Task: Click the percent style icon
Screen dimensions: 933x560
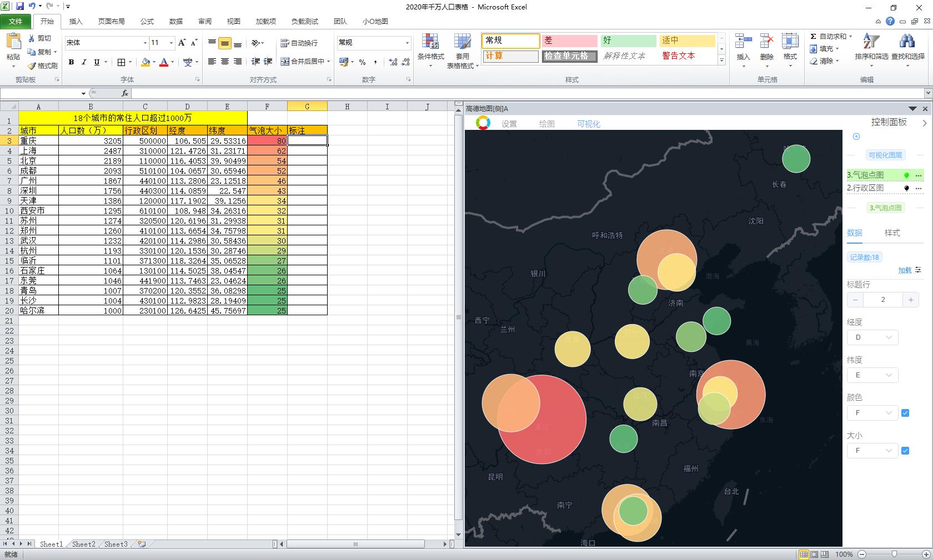Action: pyautogui.click(x=362, y=62)
